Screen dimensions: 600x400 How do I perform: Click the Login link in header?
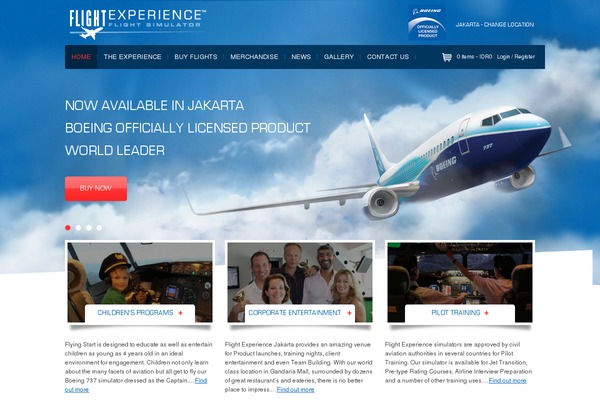coord(503,57)
